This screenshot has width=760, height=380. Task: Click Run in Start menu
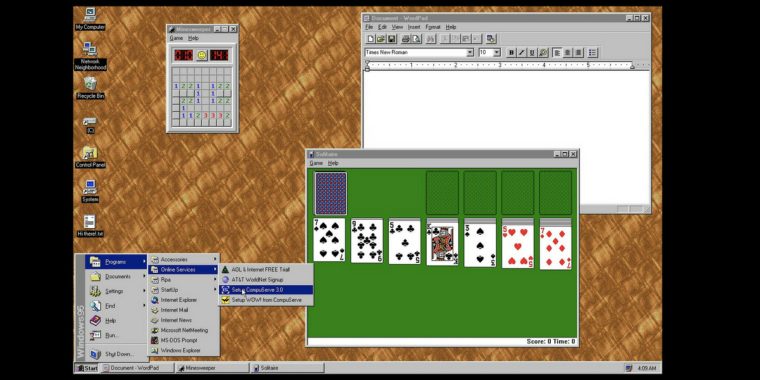coord(116,335)
